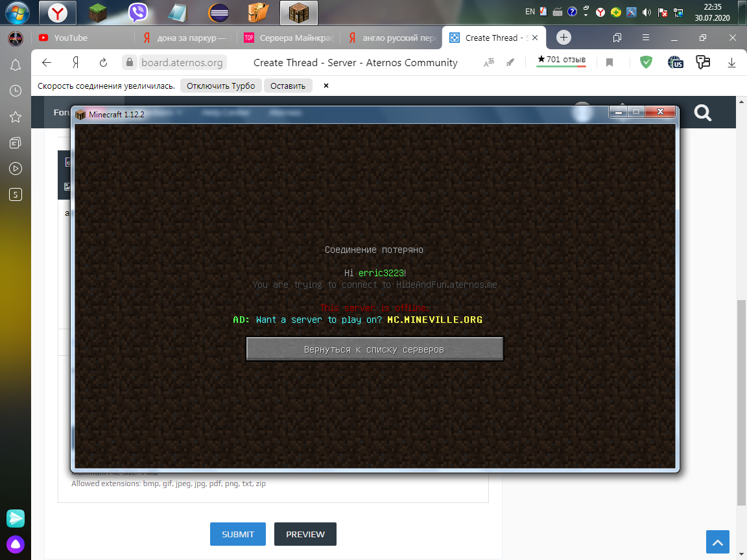
Task: Open favorites star in browser sidebar
Action: tap(16, 117)
